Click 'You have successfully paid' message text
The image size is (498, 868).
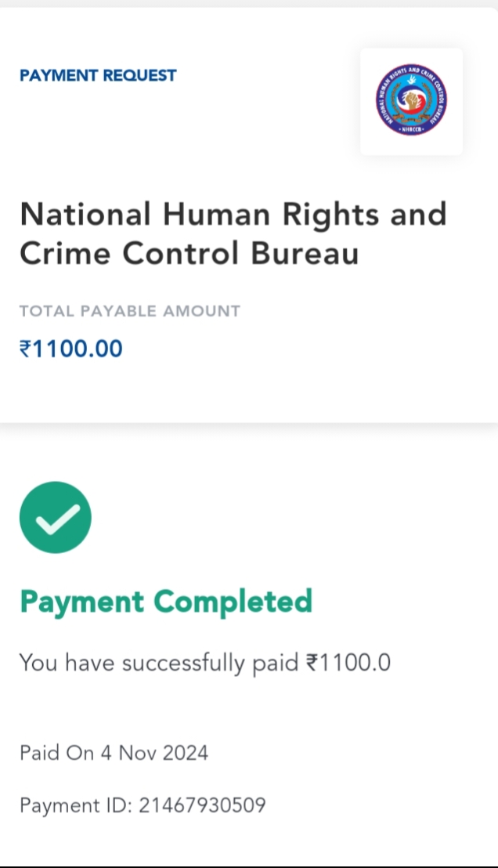tap(159, 663)
